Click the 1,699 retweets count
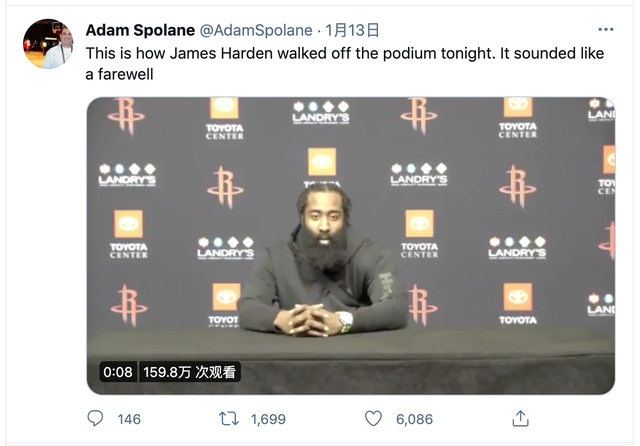Image resolution: width=640 pixels, height=446 pixels. pyautogui.click(x=268, y=419)
